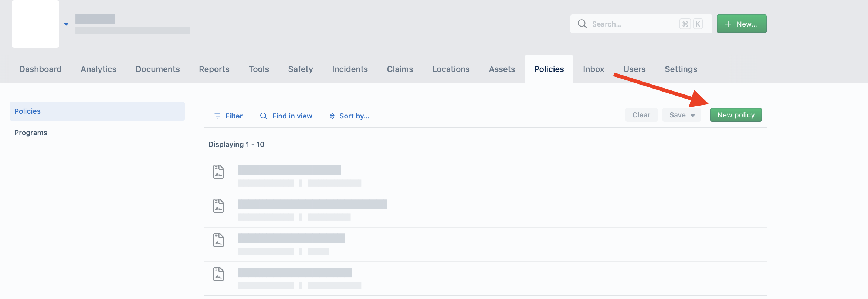Switch to the Analytics tab
Screen dimensions: 868x299
point(98,69)
